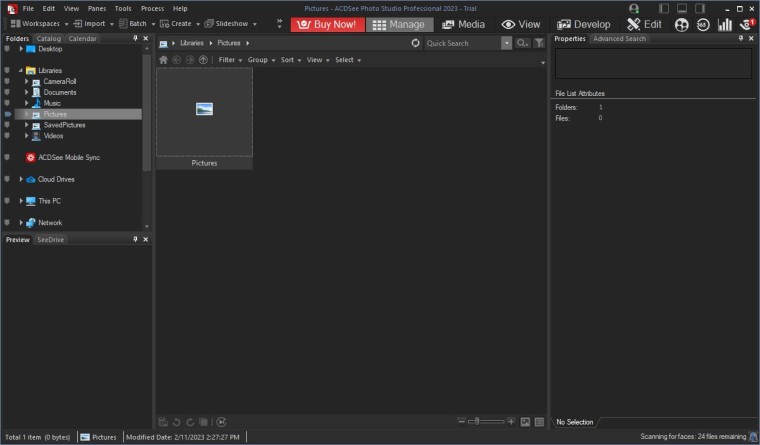Click the Quick Search input field

[462, 43]
